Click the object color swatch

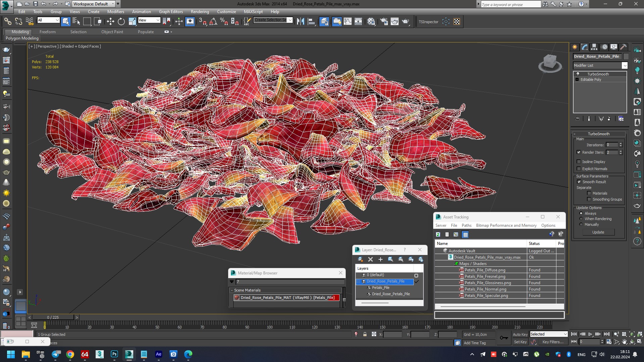[626, 56]
